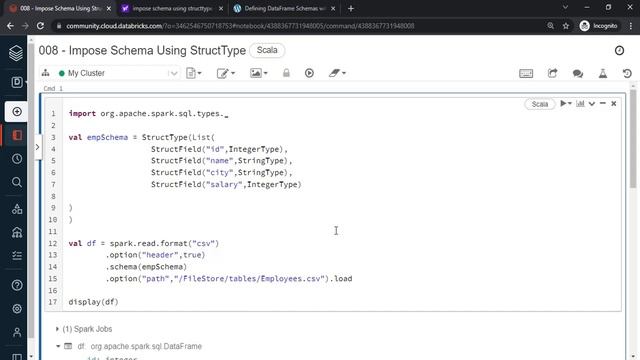Open the View image menu icon

click(258, 73)
